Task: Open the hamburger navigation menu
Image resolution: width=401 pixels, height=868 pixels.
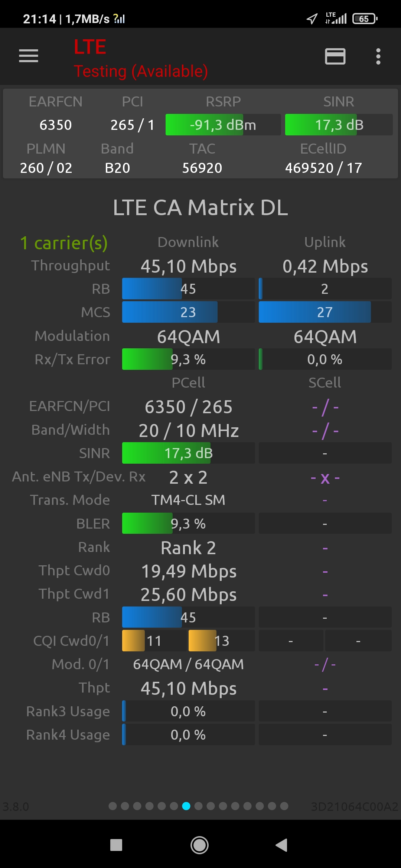Action: point(29,56)
